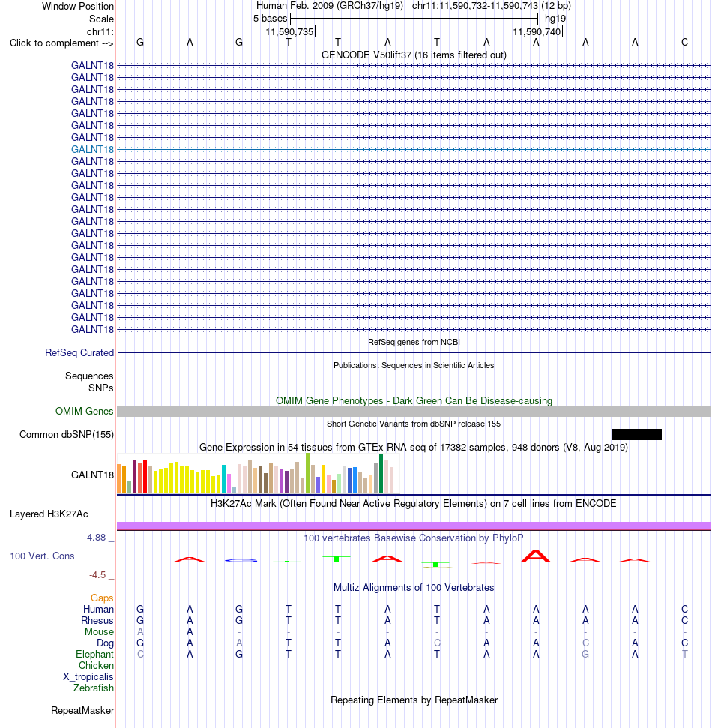Click the 100 Vert. Cons track label
This screenshot has height=728, width=712.
42,556
